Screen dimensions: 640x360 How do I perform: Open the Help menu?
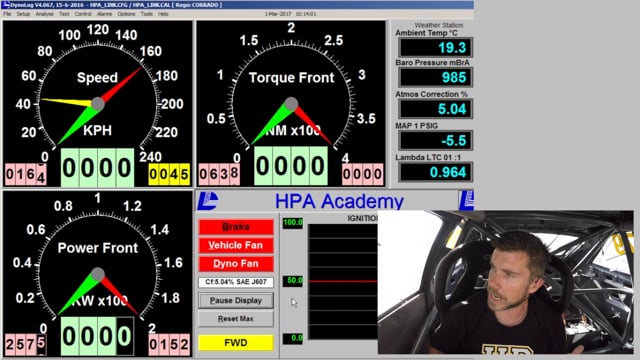[x=163, y=14]
